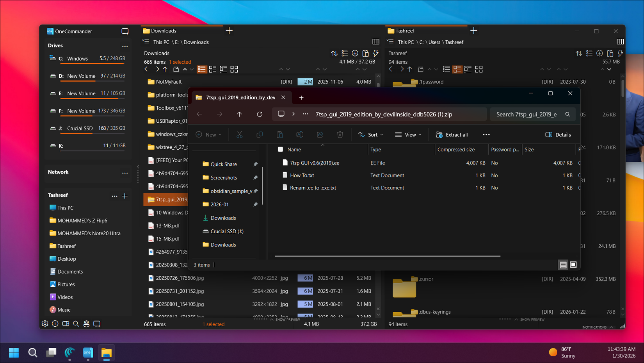Click the search icon in OneCommander bottom bar
Screen dimensions: 644x363
coord(76,324)
